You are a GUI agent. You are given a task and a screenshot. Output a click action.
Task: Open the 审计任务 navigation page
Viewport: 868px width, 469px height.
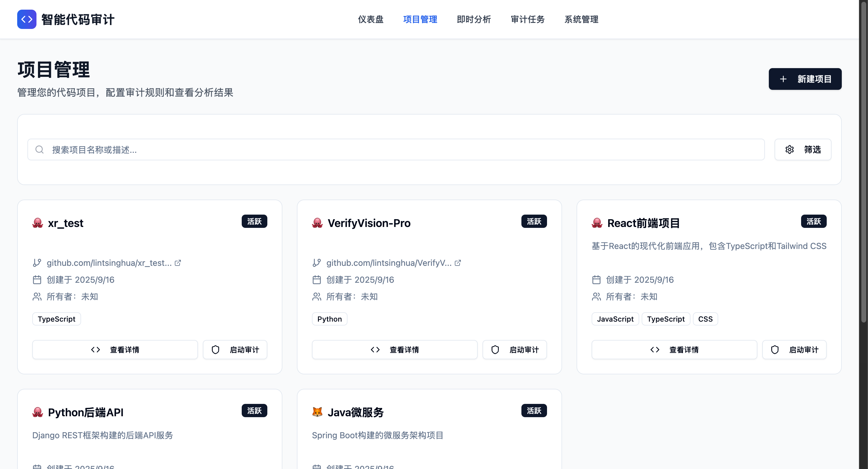pyautogui.click(x=528, y=19)
